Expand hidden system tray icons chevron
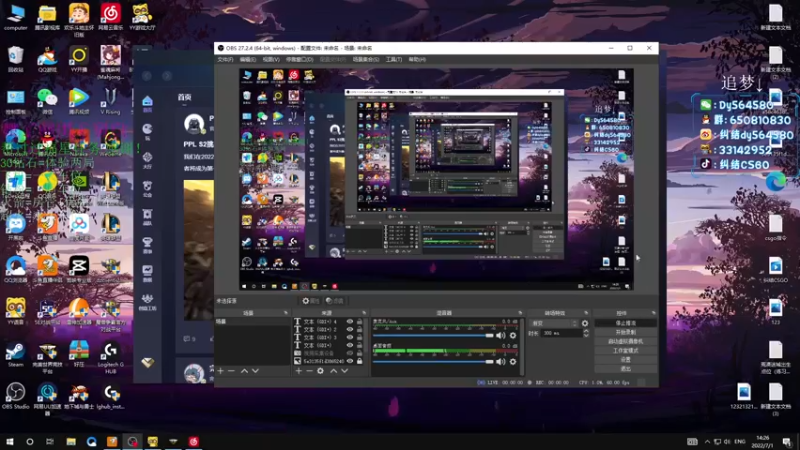The image size is (800, 450). (x=707, y=441)
